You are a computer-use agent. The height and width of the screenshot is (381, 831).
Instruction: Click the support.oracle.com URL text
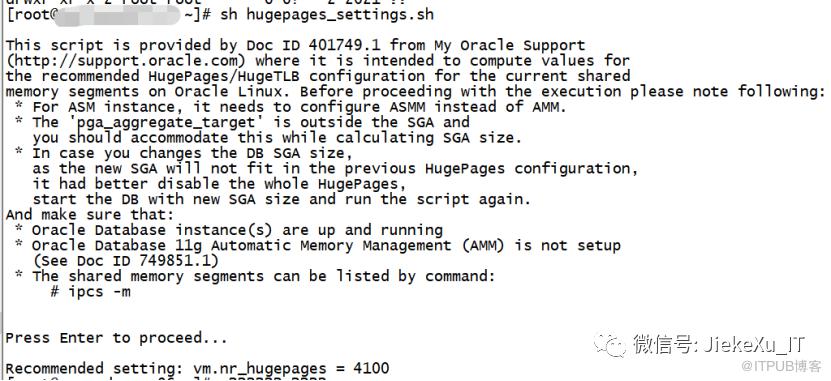129,60
